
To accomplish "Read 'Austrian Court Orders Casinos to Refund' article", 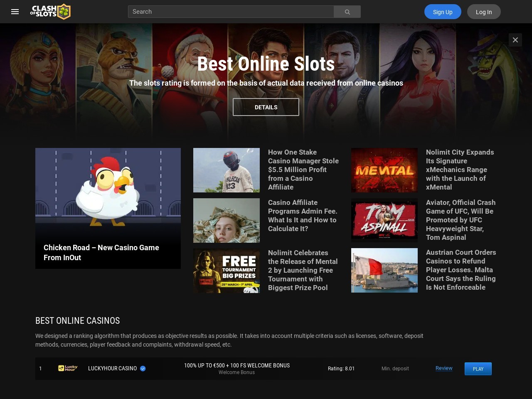I will [x=461, y=270].
